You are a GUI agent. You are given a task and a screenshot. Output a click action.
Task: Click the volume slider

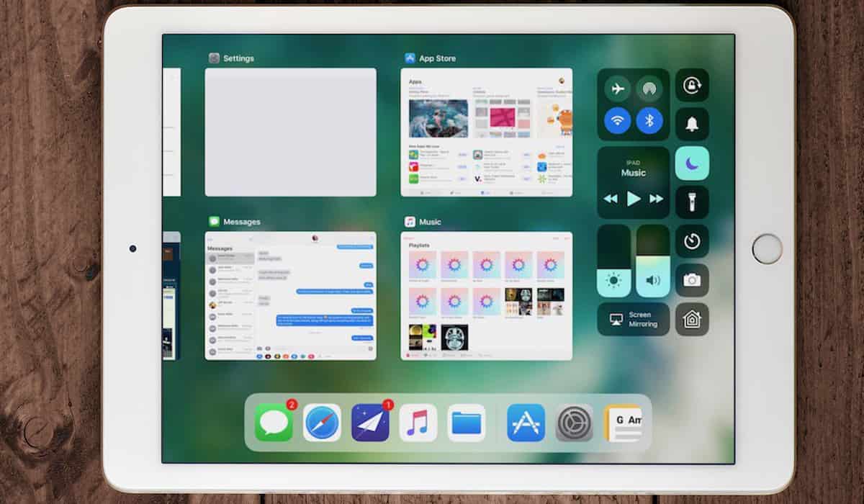click(x=653, y=261)
